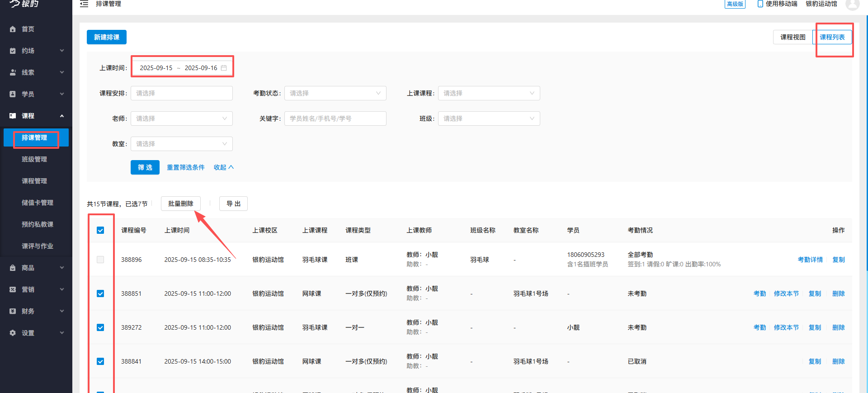The width and height of the screenshot is (868, 393).
Task: Click the 财务 sidebar icon
Action: [x=13, y=311]
